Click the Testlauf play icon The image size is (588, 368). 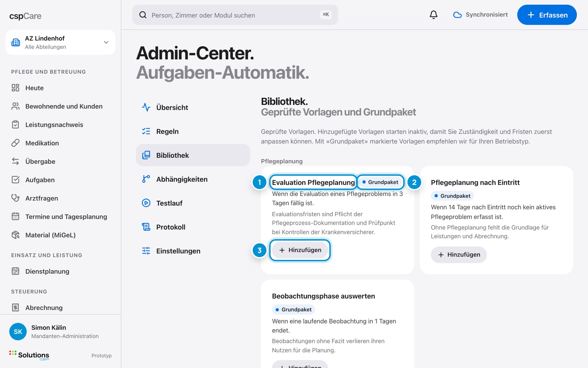click(146, 203)
